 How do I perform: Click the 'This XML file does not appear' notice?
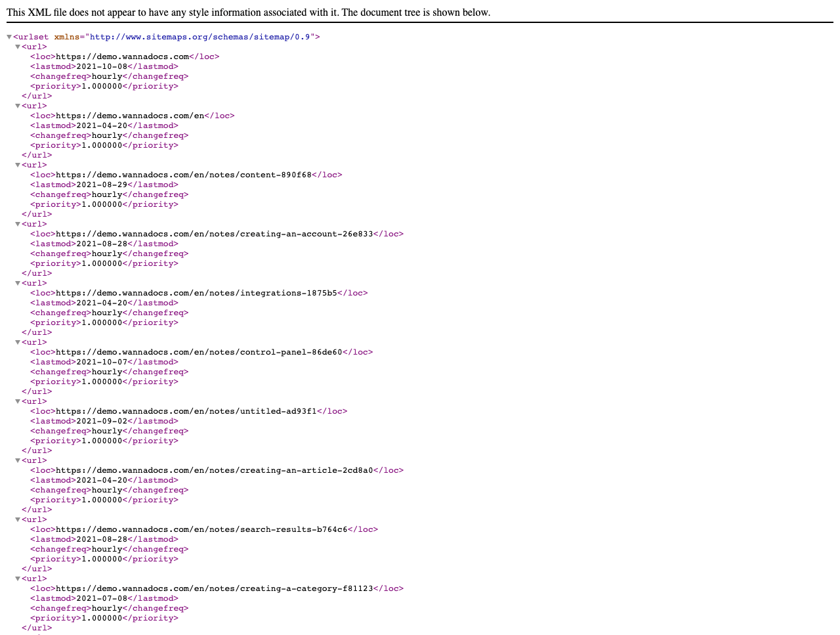pos(248,12)
